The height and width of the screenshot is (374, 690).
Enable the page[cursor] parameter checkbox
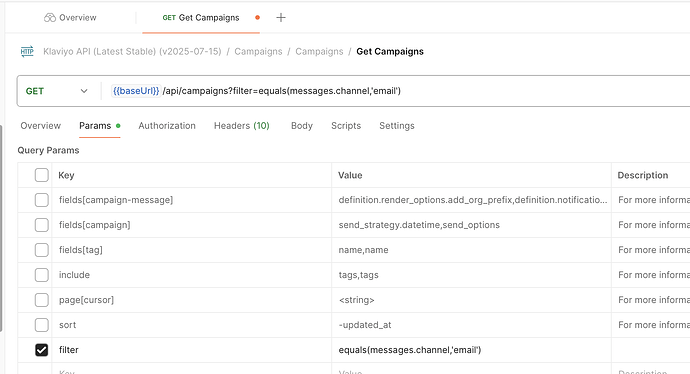(x=41, y=300)
